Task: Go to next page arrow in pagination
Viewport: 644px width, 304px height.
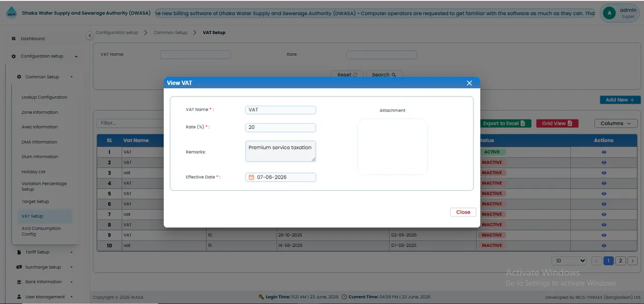Action: coord(633,261)
